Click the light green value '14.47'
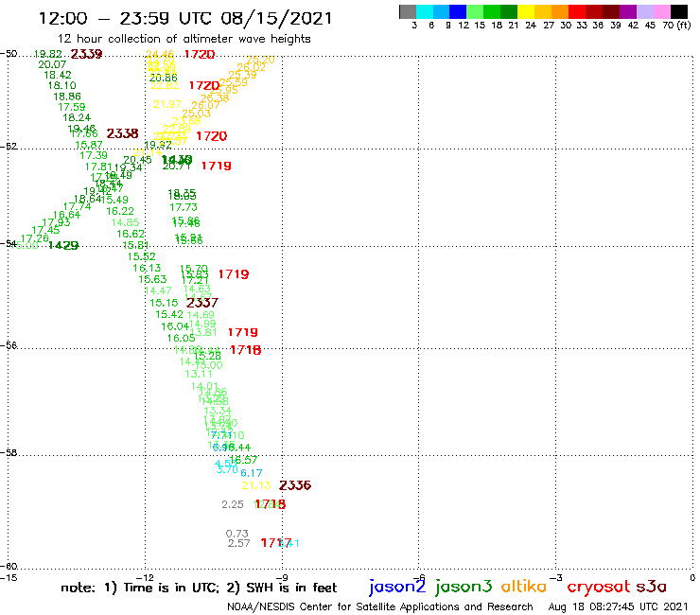This screenshot has width=700, height=615. point(158,290)
